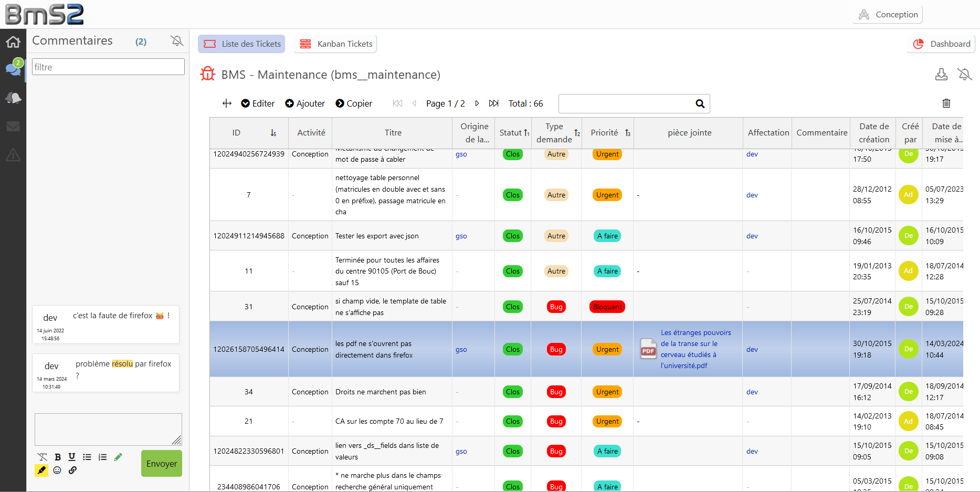The image size is (980, 492).
Task: Toggle bold in comment editor
Action: (x=58, y=457)
